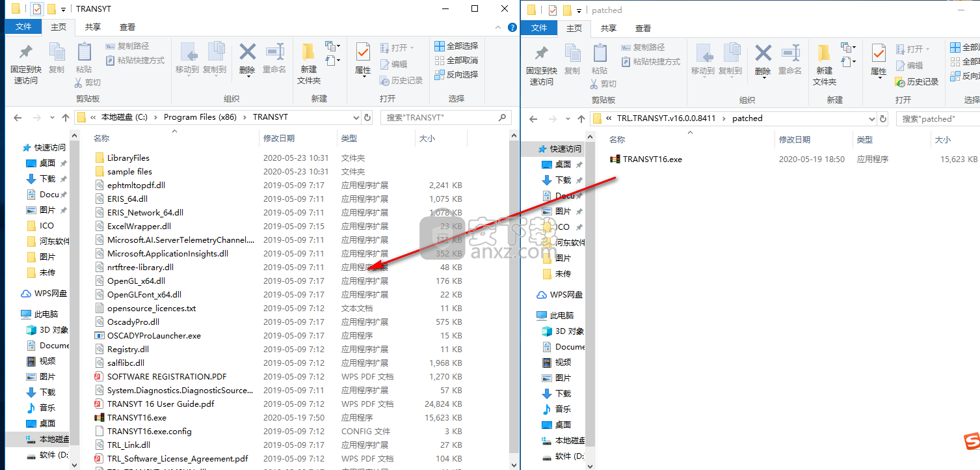Select the sample files folder

click(129, 171)
